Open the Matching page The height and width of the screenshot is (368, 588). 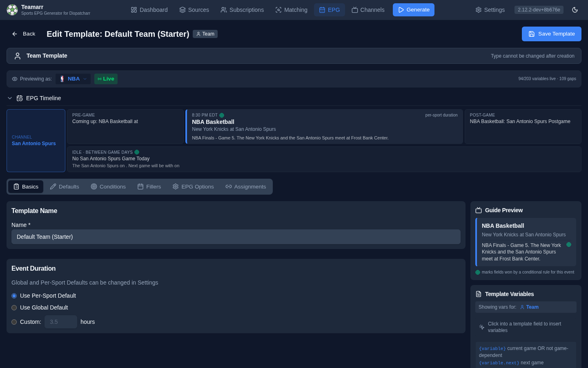(291, 10)
